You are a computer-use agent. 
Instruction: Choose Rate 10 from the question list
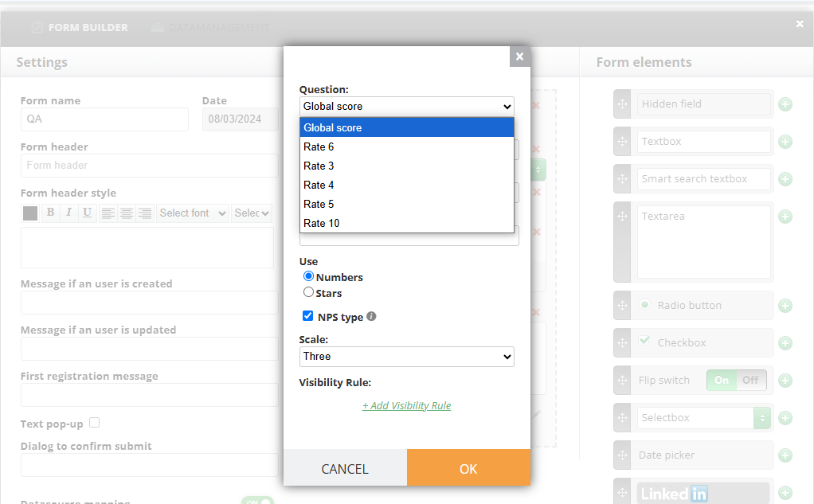(406, 223)
